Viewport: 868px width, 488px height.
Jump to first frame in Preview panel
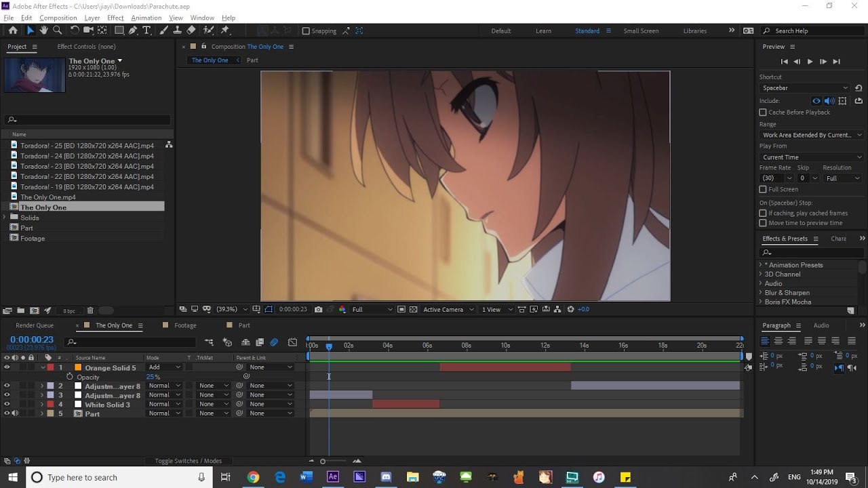point(785,62)
